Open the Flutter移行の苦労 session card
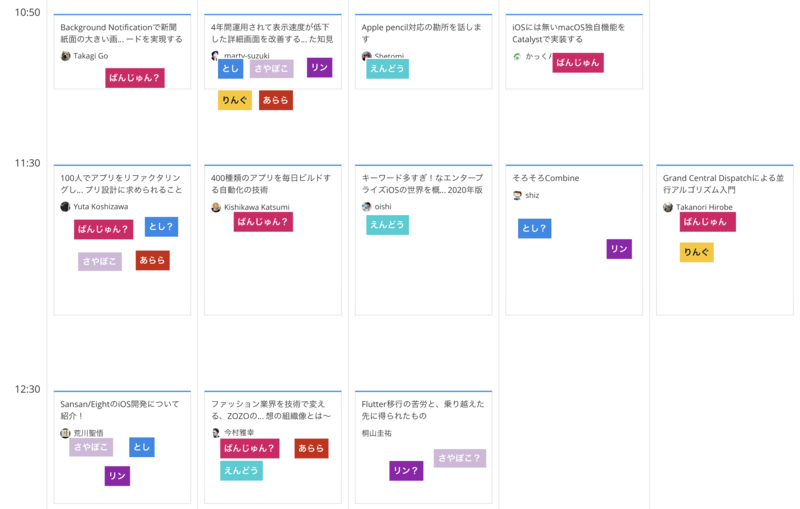 423,447
